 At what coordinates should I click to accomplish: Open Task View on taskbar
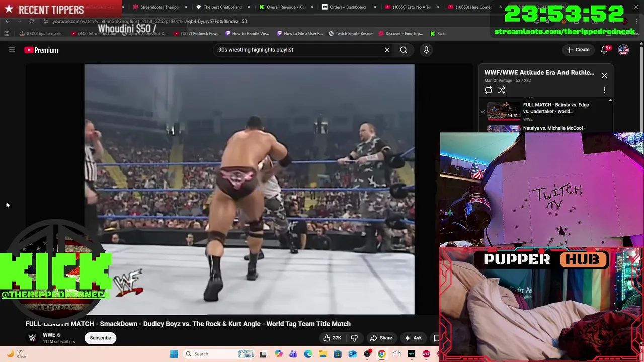click(263, 354)
